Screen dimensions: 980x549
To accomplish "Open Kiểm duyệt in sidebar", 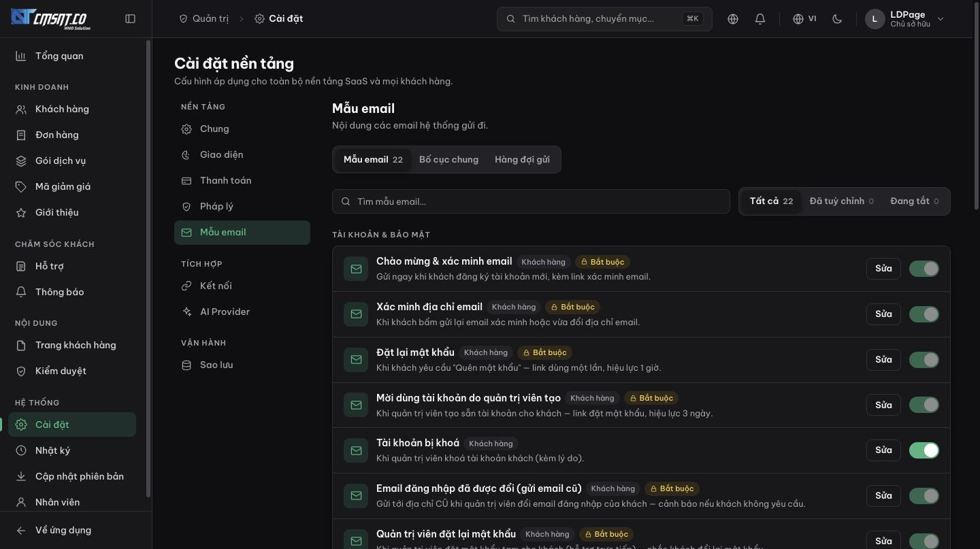I will point(72,371).
